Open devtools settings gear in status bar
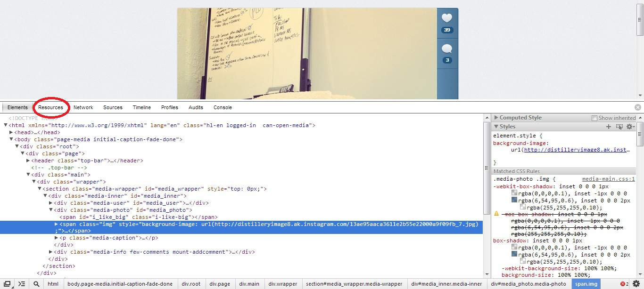Screen dimensions: 644x289 point(636,284)
